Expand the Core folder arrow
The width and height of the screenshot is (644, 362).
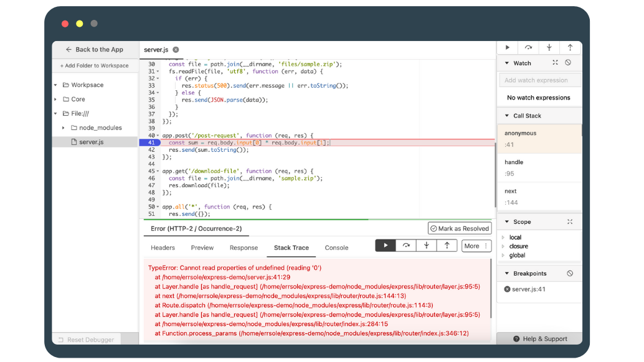[55, 100]
